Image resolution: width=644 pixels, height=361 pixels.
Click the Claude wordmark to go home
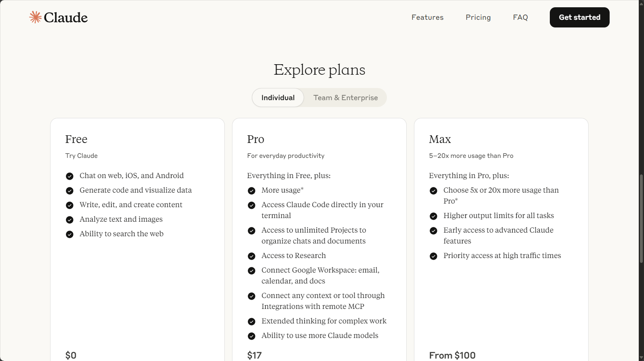[65, 17]
